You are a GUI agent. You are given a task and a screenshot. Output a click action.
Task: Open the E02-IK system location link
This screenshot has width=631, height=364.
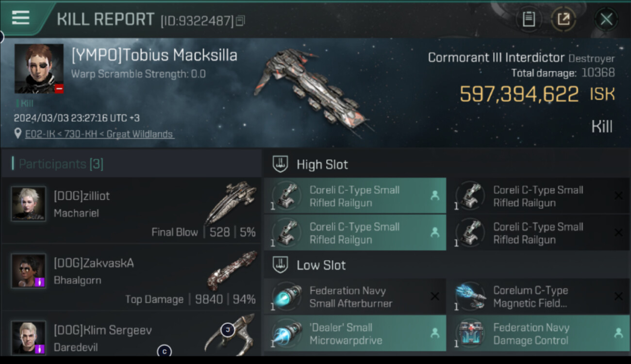point(100,134)
